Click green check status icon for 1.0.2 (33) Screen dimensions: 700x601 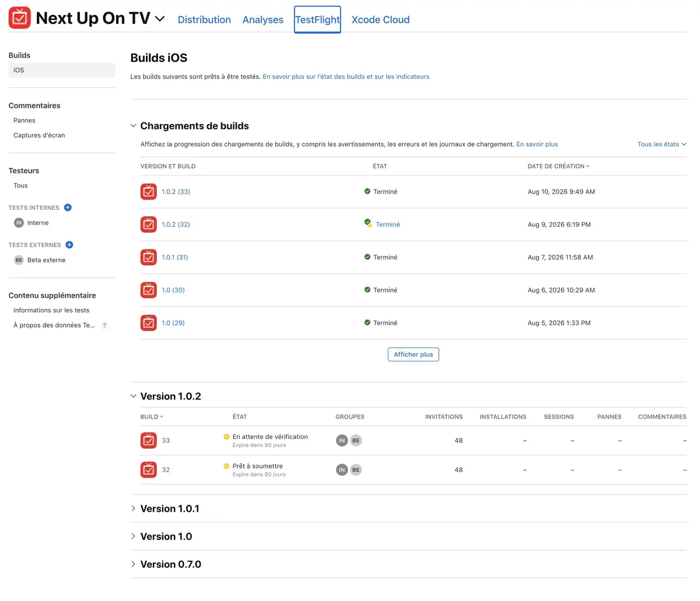click(367, 191)
